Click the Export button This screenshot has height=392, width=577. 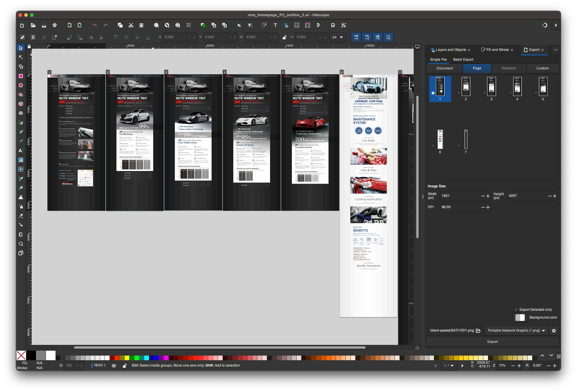492,342
